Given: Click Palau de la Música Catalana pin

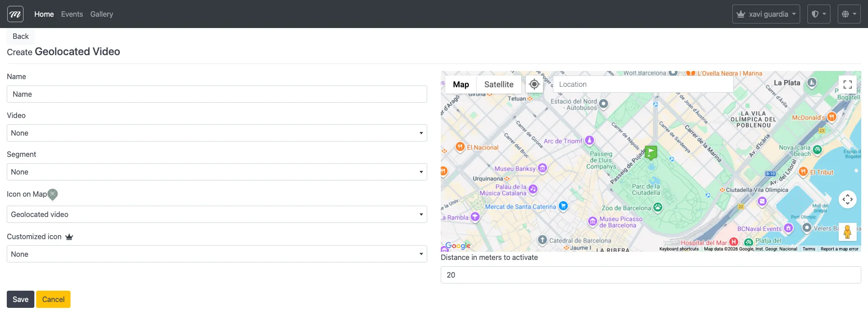Looking at the screenshot, I should pyautogui.click(x=533, y=189).
